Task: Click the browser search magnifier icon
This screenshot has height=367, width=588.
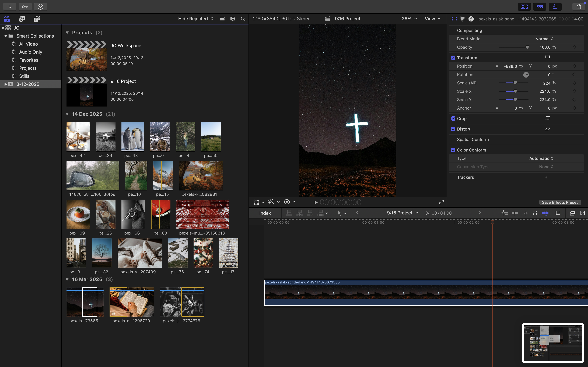Action: [x=243, y=19]
